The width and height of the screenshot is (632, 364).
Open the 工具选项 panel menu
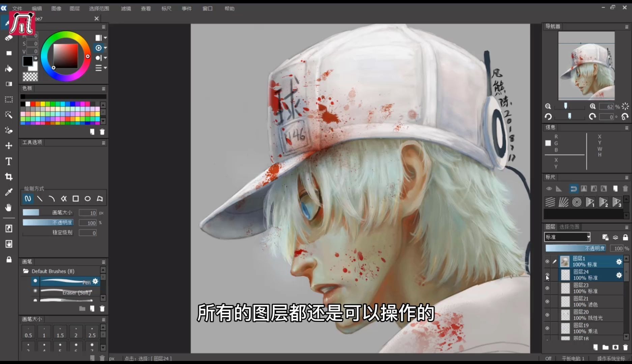tap(104, 143)
